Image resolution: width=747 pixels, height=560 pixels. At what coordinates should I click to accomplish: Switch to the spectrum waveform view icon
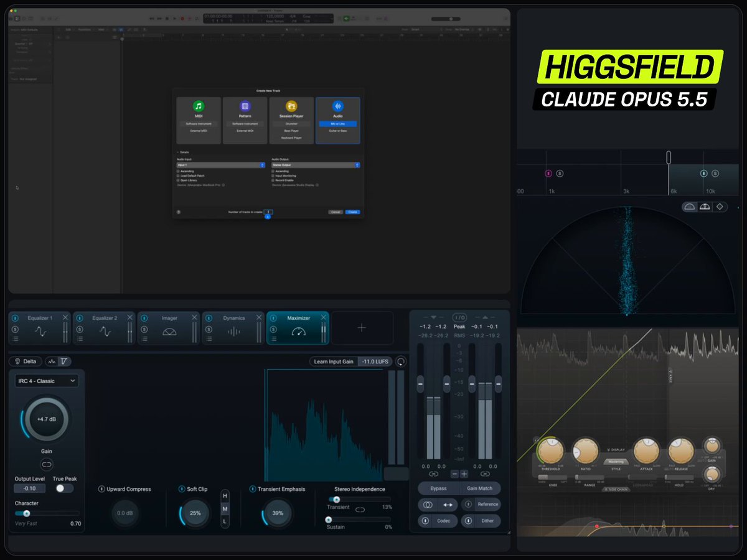[52, 361]
